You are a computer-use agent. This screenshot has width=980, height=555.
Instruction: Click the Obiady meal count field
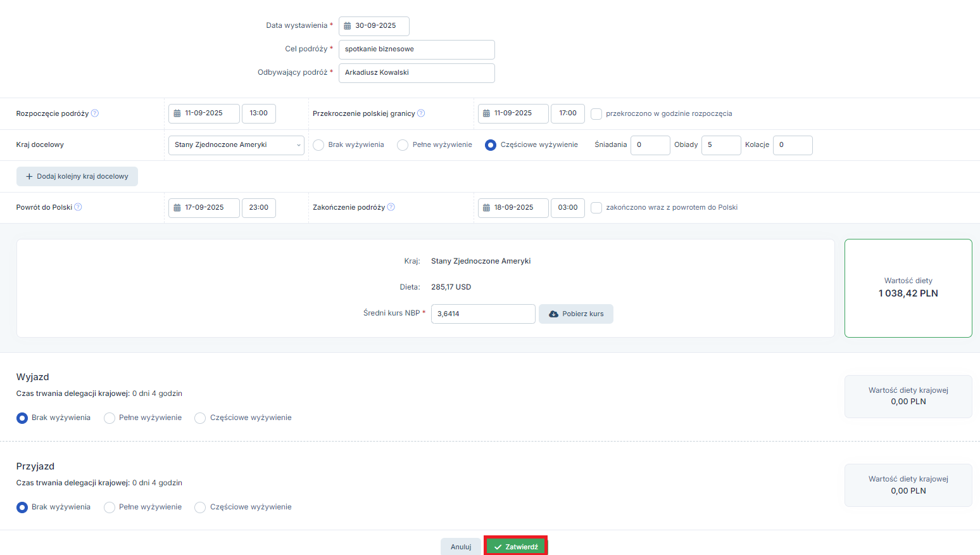[720, 145]
